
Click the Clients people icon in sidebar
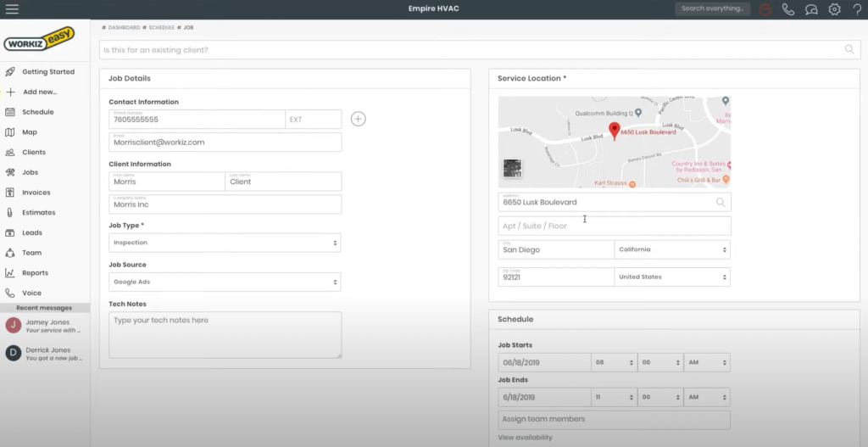click(10, 153)
